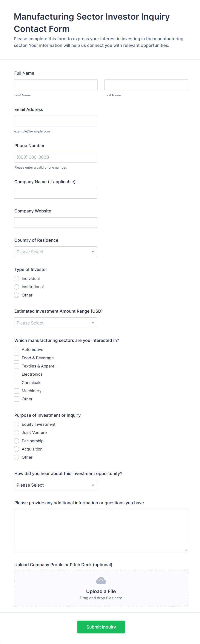Open the Country of Residence dropdown
The width and height of the screenshot is (200, 644).
point(55,252)
